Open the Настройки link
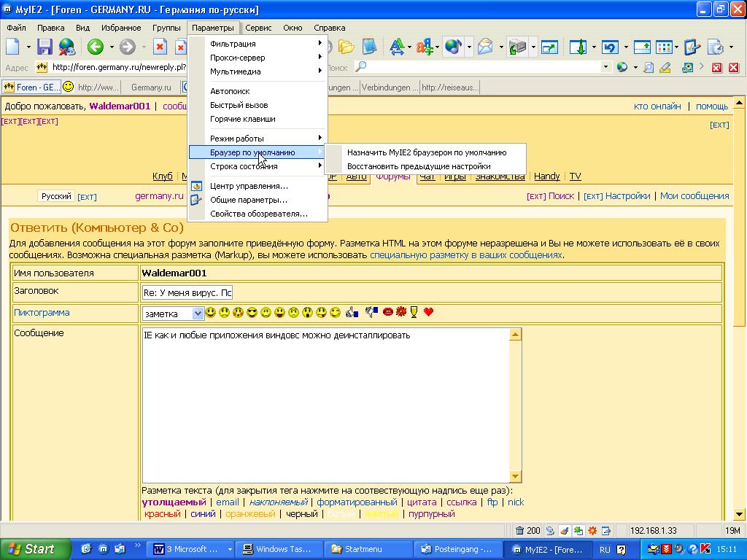This screenshot has width=747, height=560. 627,195
